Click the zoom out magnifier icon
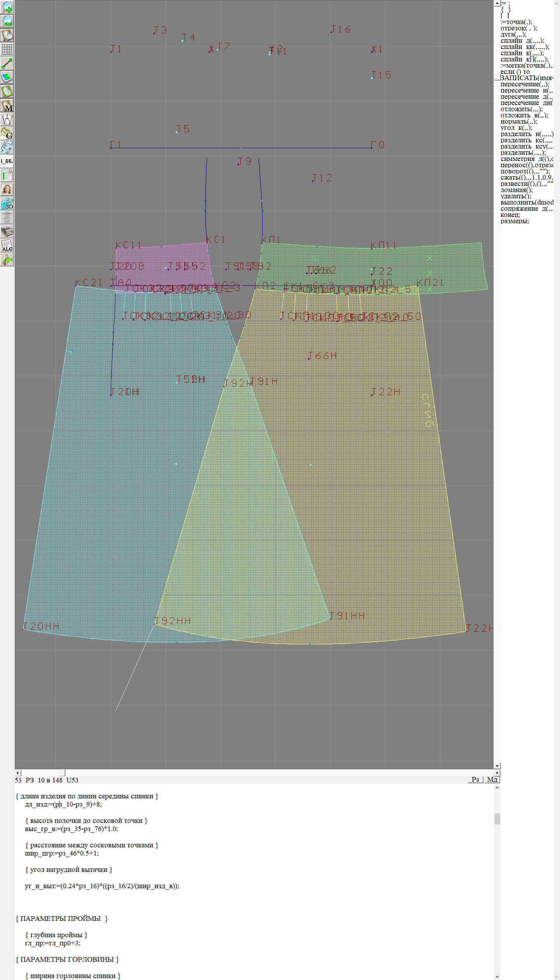Viewport: 560px width, 980px height. (7, 21)
